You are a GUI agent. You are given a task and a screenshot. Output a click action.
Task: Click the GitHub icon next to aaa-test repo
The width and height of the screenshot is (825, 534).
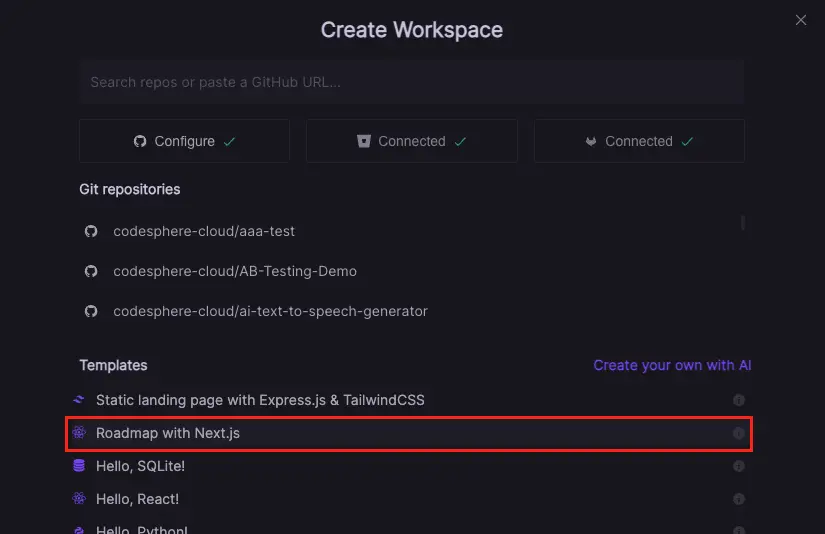pos(91,231)
